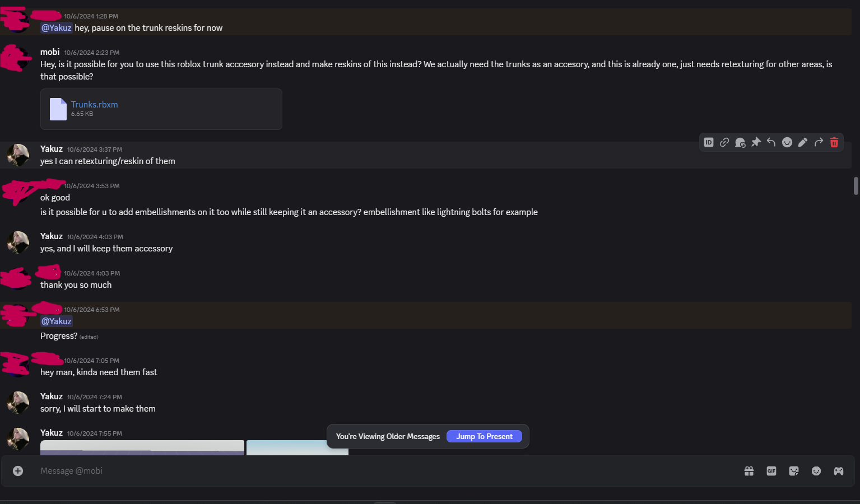Pin the hovered Yakuz message
Viewport: 860px width, 504px height.
tap(756, 142)
